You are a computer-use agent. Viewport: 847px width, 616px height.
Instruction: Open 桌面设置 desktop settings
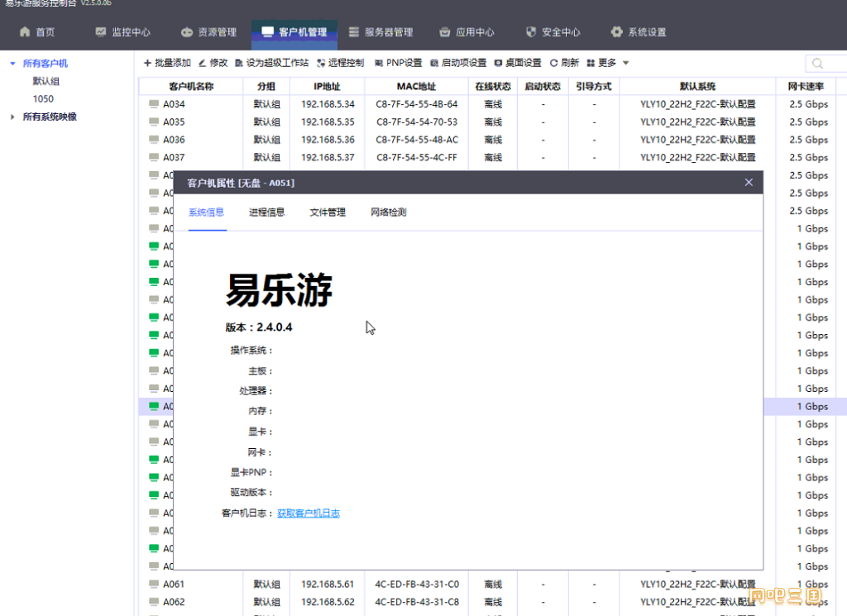(x=518, y=63)
